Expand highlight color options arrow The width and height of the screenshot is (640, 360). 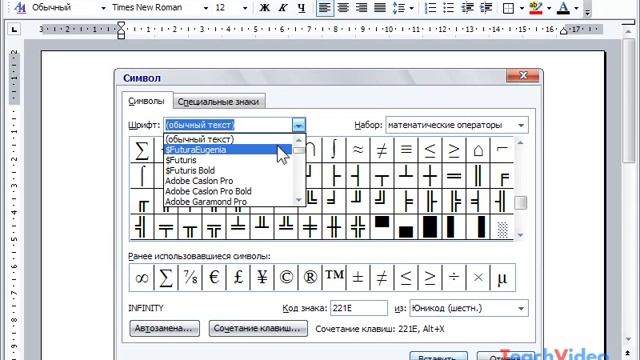pyautogui.click(x=549, y=8)
